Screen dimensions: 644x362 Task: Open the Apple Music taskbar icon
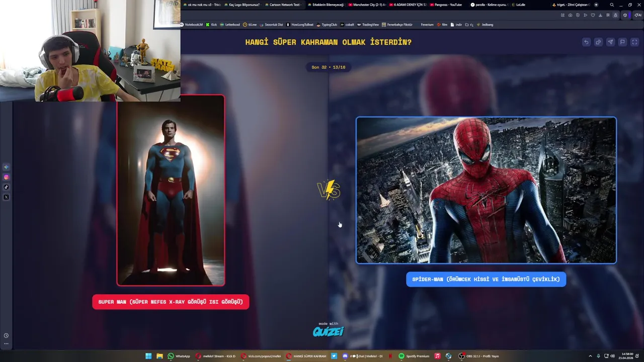pos(437,356)
